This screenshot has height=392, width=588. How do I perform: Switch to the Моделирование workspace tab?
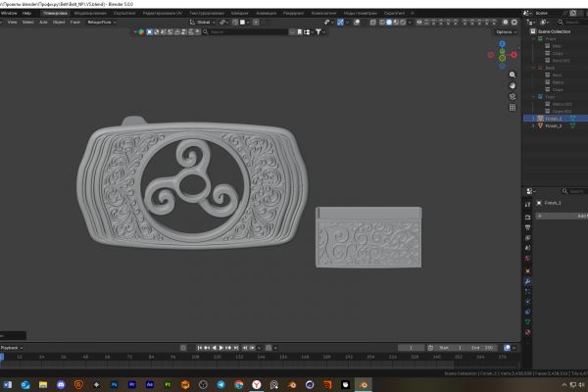[90, 13]
